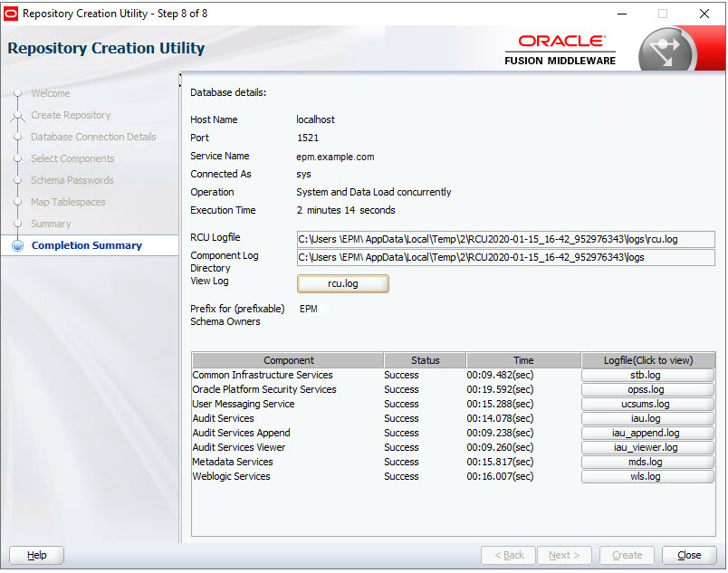View the iau.log logfile
Viewport: 728px width, 573px height.
(647, 418)
